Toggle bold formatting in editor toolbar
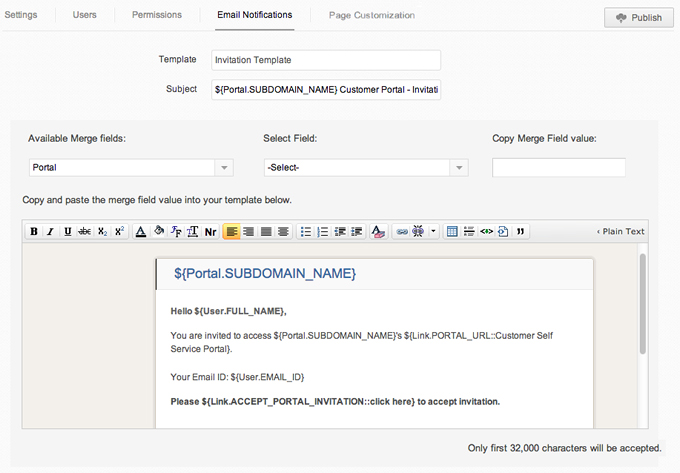The width and height of the screenshot is (680, 473). (34, 231)
